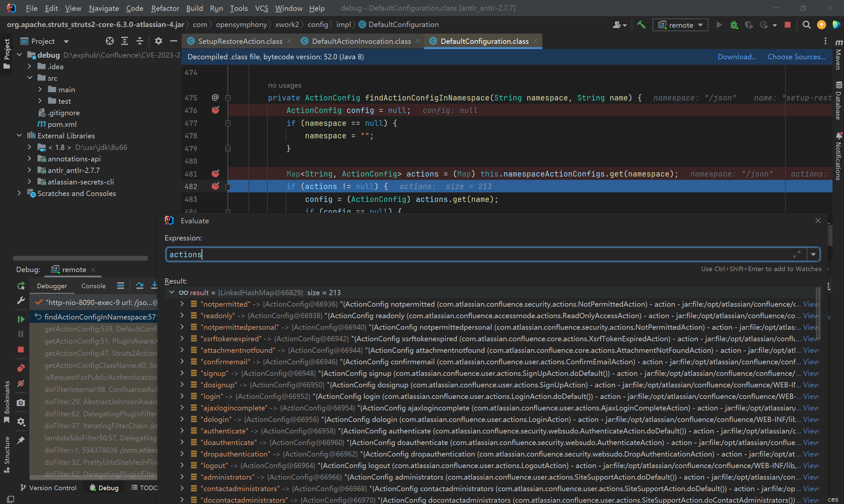Switch to the Console tab in Debug
The width and height of the screenshot is (844, 504).
94,286
